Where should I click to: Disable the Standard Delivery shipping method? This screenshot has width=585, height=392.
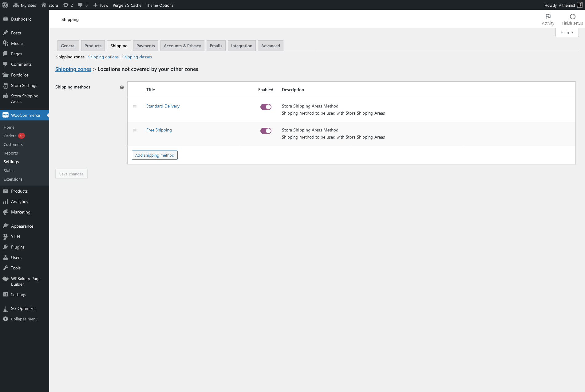266,107
